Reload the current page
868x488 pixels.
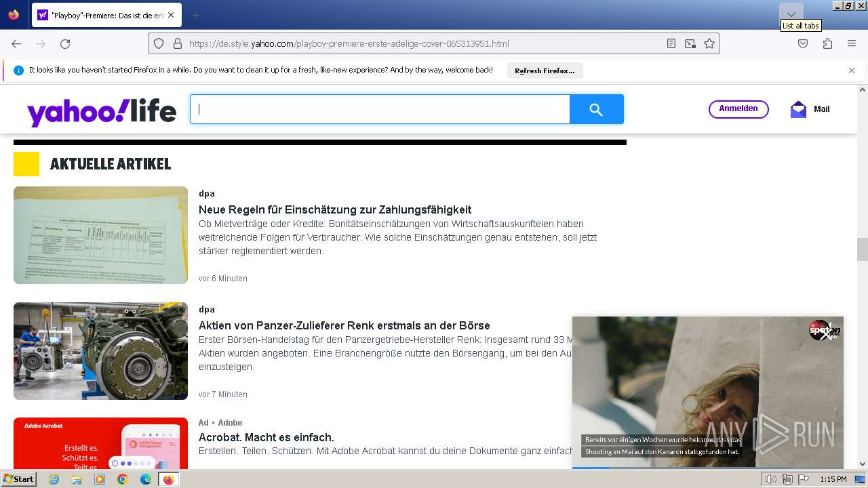65,43
